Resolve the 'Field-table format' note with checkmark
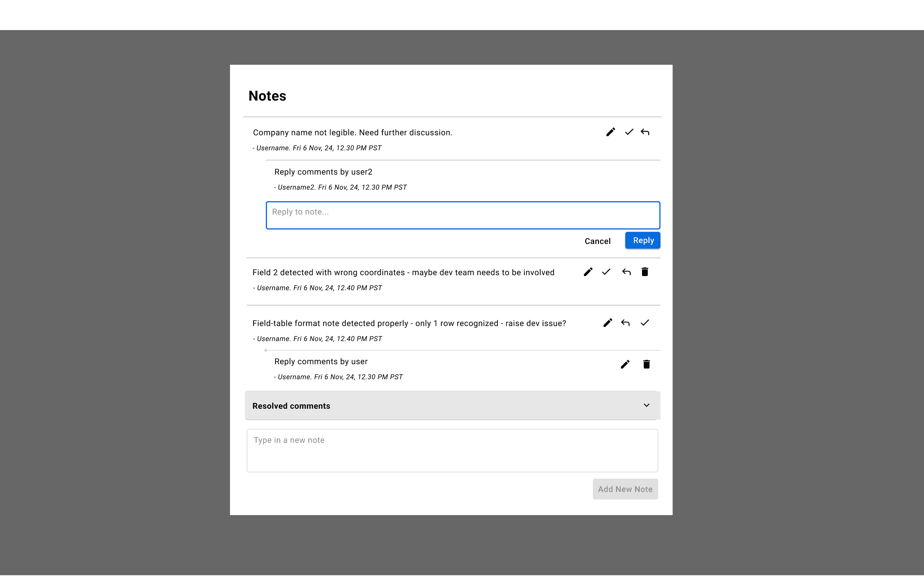 (645, 323)
